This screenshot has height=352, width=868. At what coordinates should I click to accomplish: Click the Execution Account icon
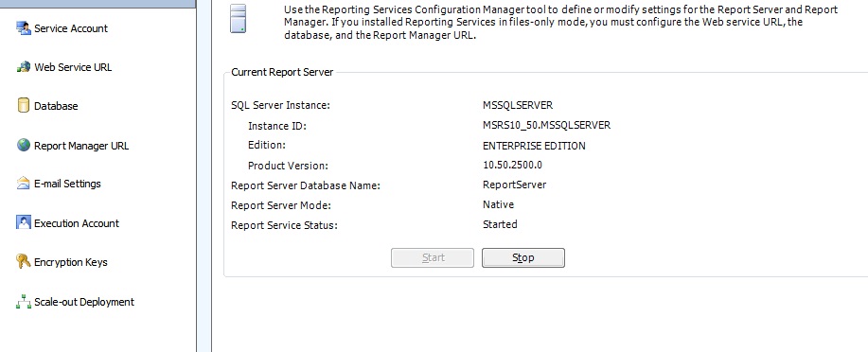[24, 223]
